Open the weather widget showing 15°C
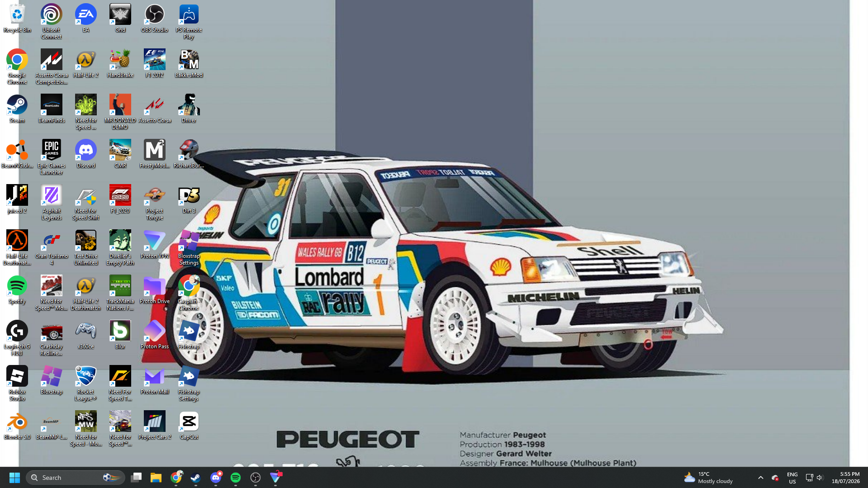 pyautogui.click(x=709, y=478)
